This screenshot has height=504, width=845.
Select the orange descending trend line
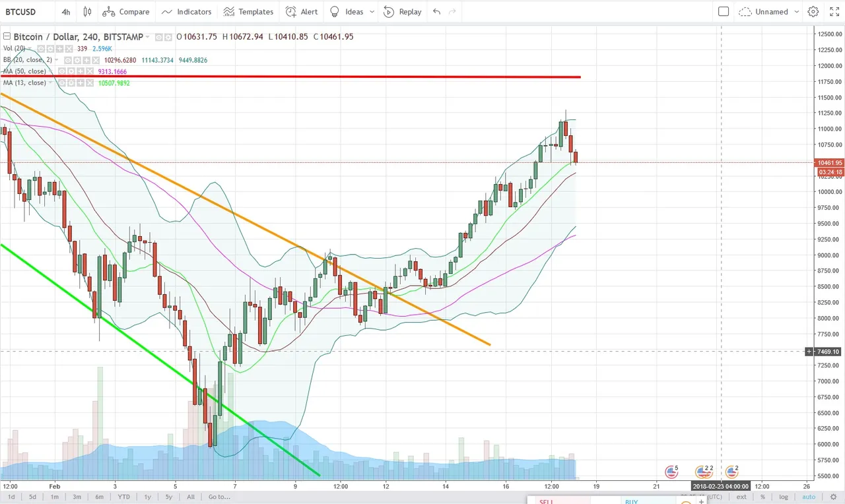tap(245, 219)
